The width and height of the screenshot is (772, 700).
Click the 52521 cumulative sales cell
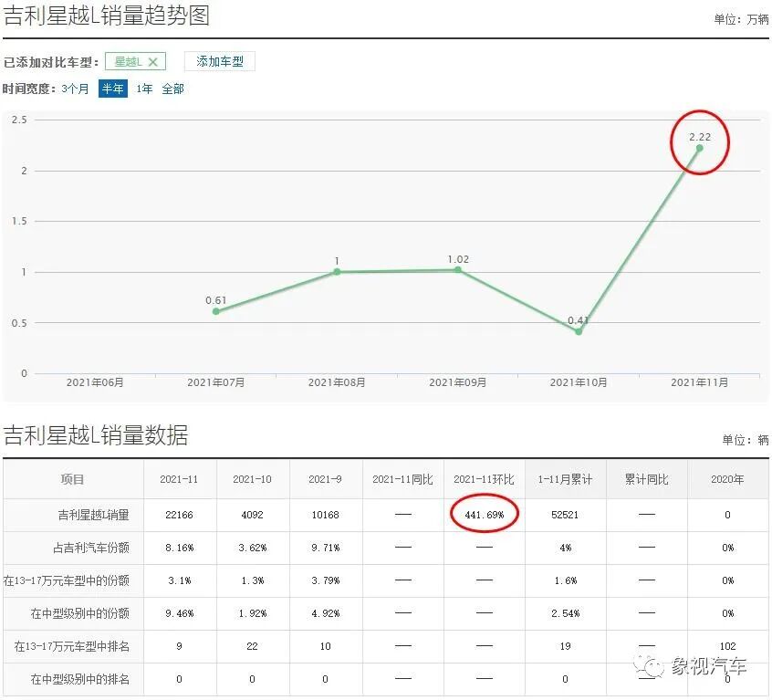pyautogui.click(x=565, y=515)
